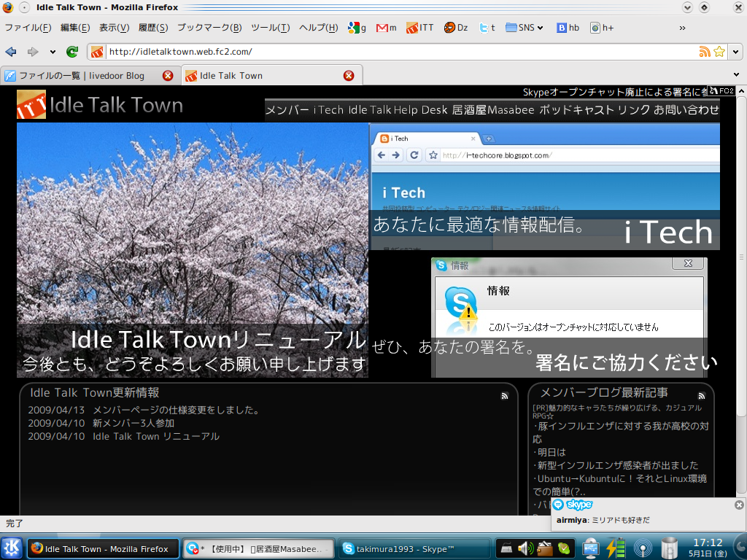This screenshot has height=560, width=747.
Task: Close the livedoor Blog tab
Action: 168,75
